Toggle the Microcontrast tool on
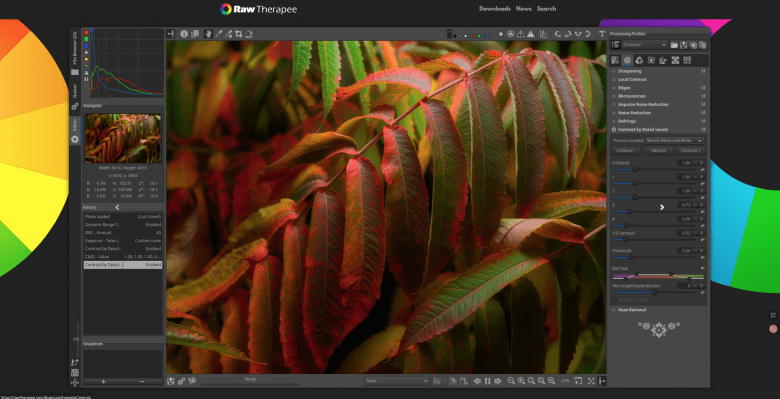Screen dimensions: 780x399 (614, 96)
